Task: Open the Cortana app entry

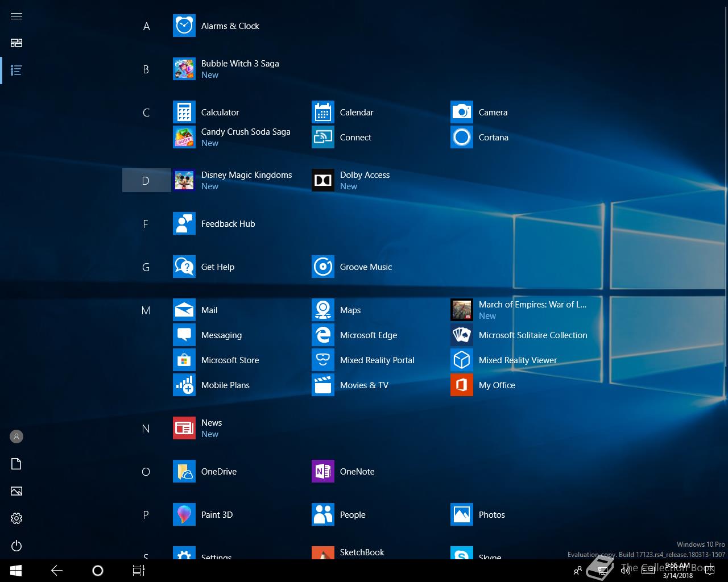Action: pos(518,138)
